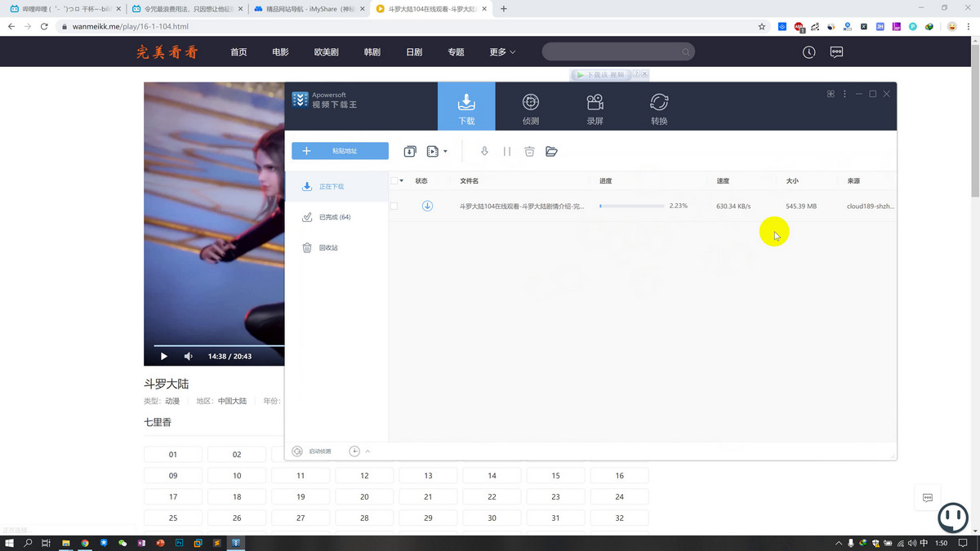Switch to the 转换 converter mode
This screenshot has height=551, width=980.
[x=658, y=106]
